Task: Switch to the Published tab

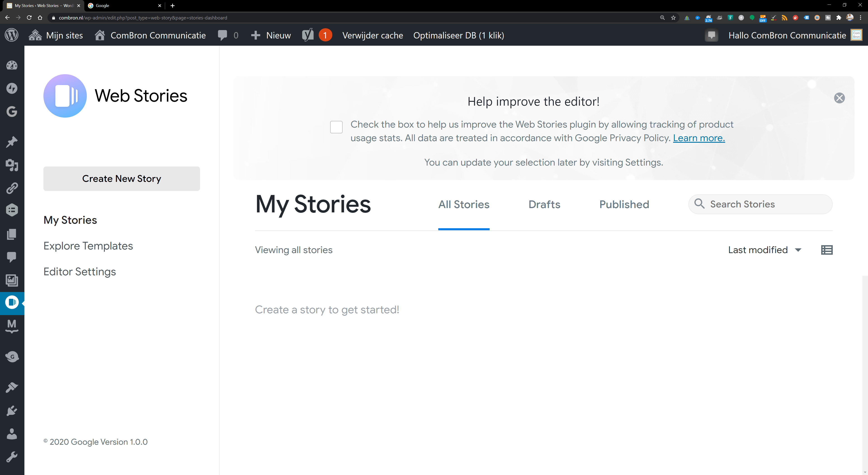Action: tap(624, 204)
